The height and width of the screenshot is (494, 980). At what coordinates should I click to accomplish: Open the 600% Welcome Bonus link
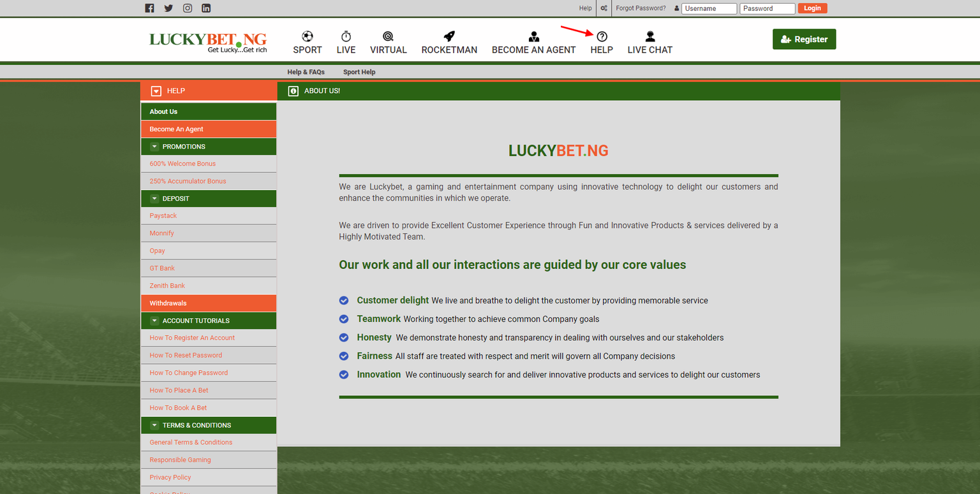182,164
